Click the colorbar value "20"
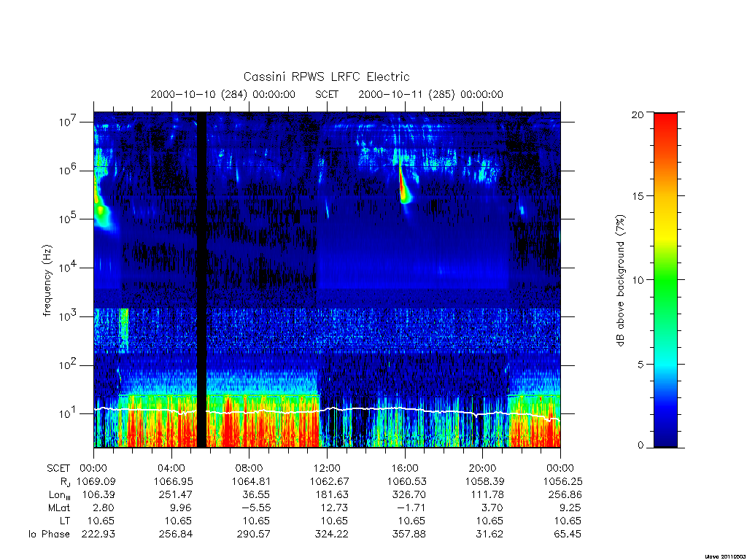Viewport: 747px width, 560px height. [x=638, y=114]
